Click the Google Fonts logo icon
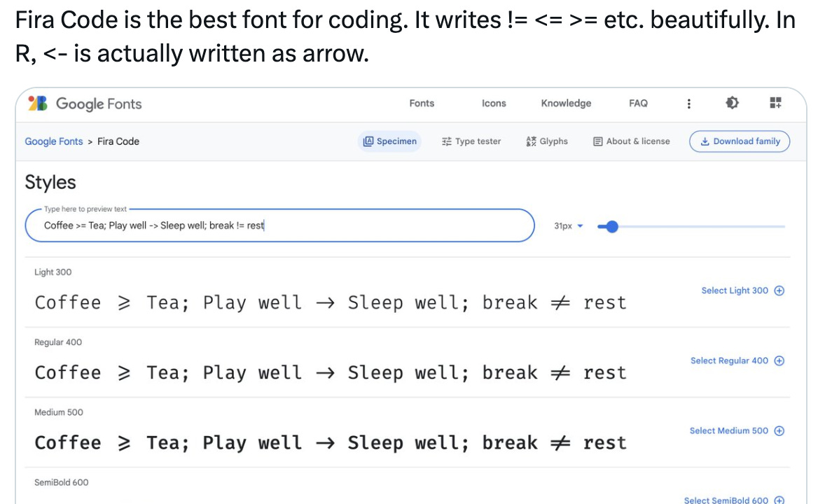 tap(38, 103)
